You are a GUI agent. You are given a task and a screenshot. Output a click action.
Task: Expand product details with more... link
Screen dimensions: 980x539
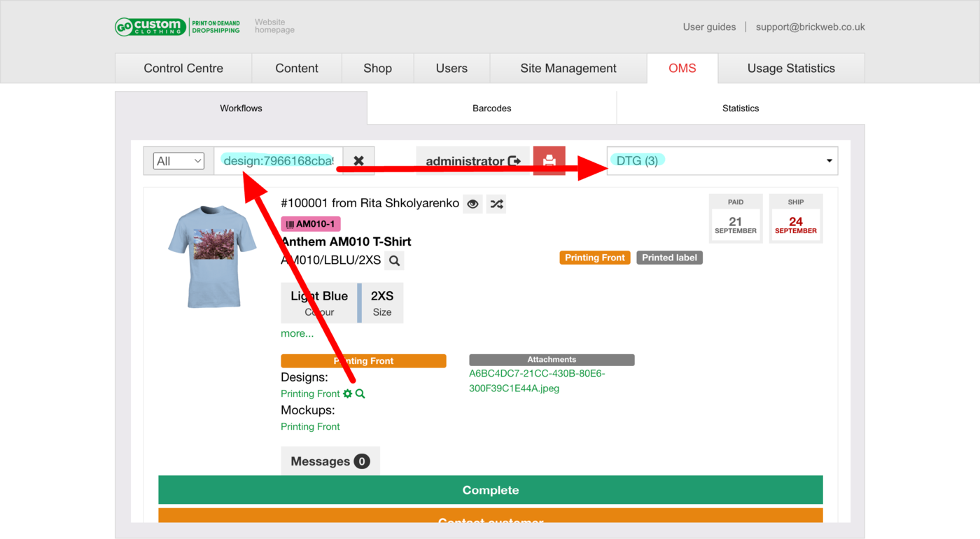pos(297,333)
